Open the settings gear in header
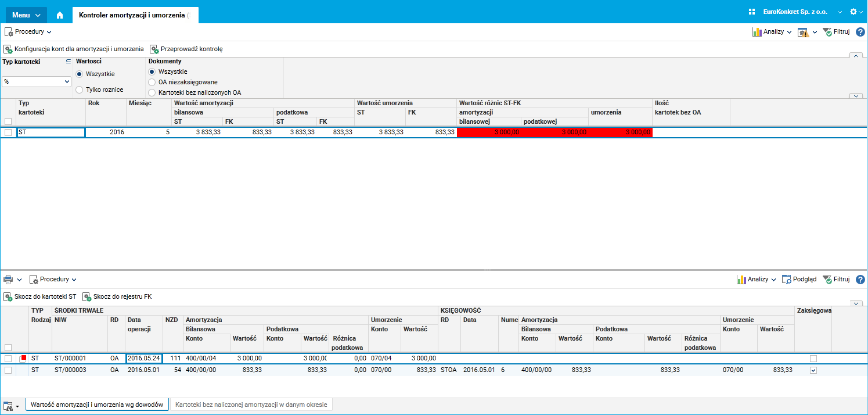The height and width of the screenshot is (415, 868). (x=853, y=12)
